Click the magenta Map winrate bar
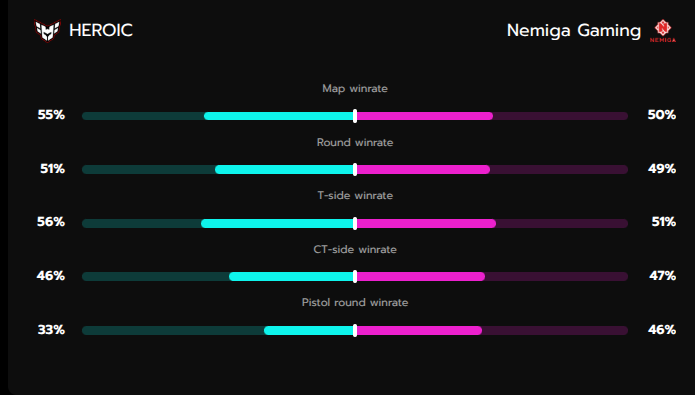 (x=424, y=116)
